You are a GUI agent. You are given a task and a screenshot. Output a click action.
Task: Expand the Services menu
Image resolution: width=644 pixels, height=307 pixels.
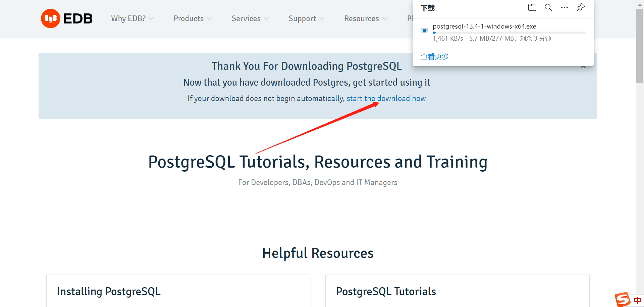pos(250,18)
